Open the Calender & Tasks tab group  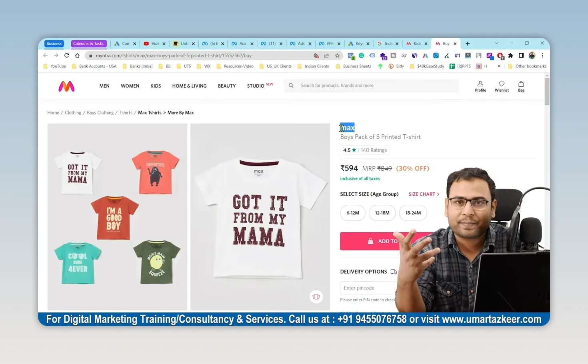coord(88,44)
